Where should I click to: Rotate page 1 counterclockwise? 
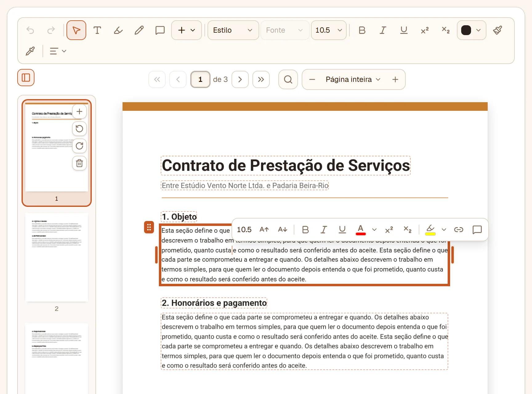click(79, 129)
